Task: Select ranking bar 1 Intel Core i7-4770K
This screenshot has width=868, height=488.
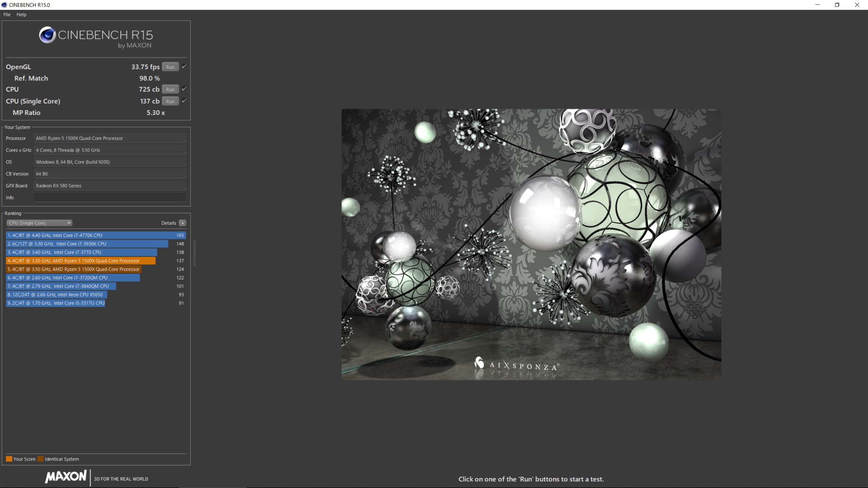Action: pyautogui.click(x=96, y=235)
